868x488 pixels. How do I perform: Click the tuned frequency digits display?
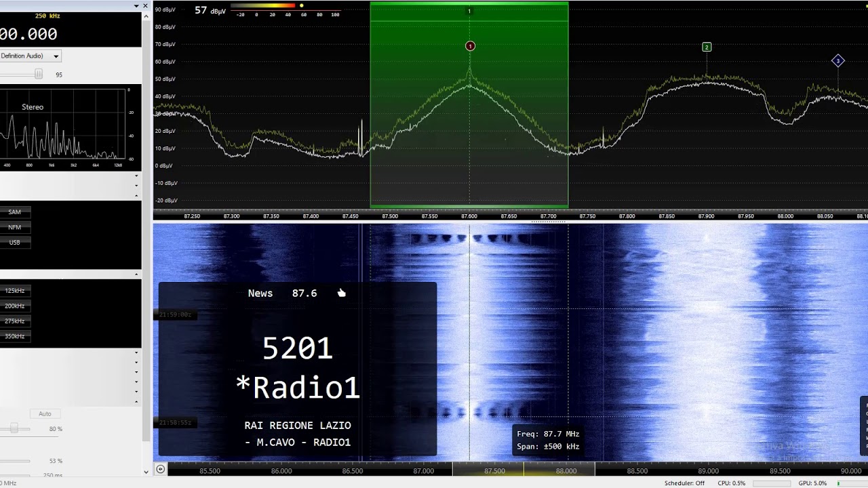(28, 34)
